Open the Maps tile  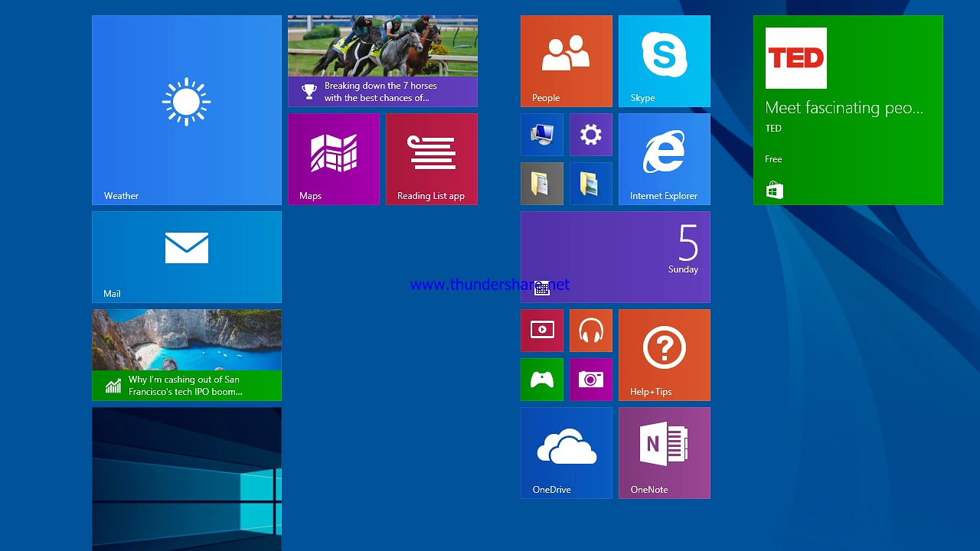coord(334,159)
